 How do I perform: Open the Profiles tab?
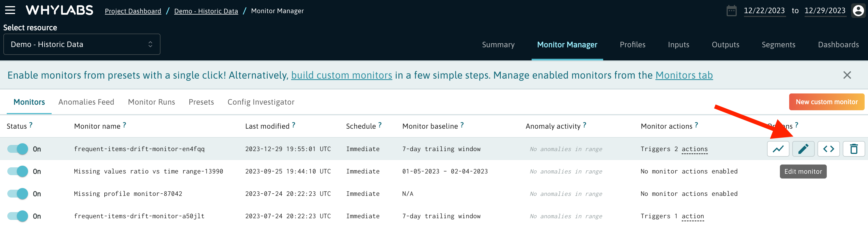(632, 45)
